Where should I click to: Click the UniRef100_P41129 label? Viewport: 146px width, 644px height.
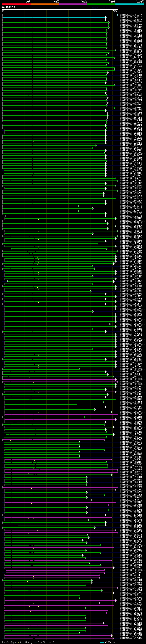(x=131, y=58)
